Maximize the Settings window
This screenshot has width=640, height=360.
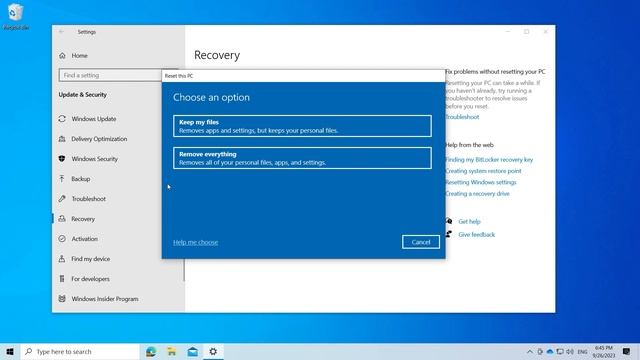(x=527, y=32)
